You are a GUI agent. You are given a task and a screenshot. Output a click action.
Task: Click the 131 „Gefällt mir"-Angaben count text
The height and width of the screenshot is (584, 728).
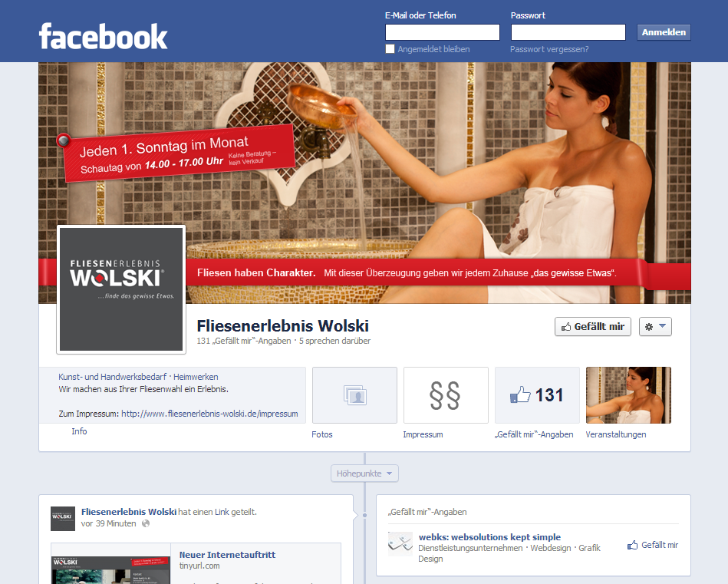tap(244, 341)
